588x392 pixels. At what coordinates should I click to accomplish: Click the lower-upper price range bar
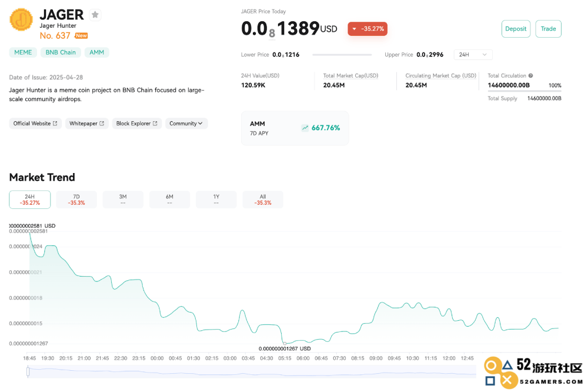(x=342, y=55)
